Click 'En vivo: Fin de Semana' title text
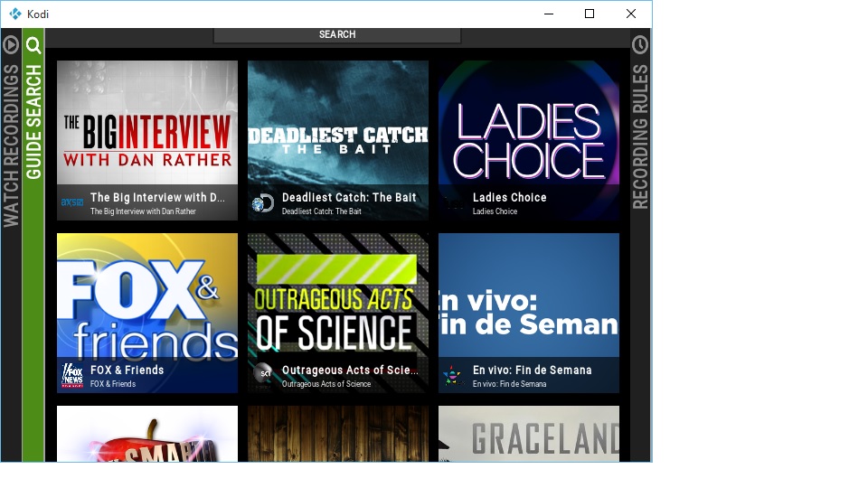This screenshot has height=488, width=868. pyautogui.click(x=532, y=371)
